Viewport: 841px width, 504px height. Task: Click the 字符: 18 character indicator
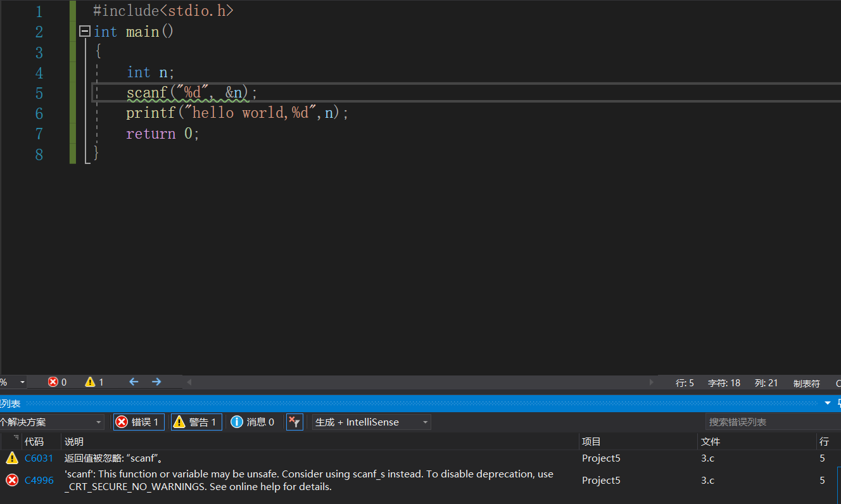pyautogui.click(x=724, y=383)
